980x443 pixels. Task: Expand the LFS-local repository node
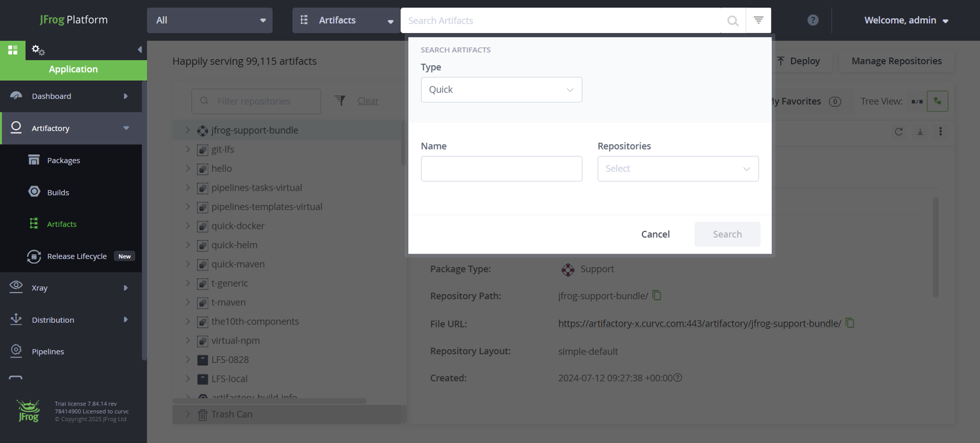(x=188, y=378)
